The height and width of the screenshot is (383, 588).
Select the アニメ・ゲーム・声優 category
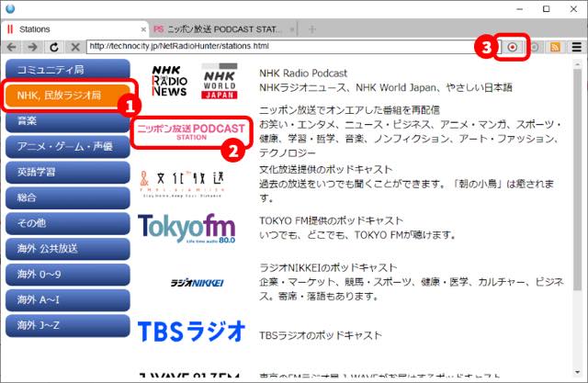(68, 147)
